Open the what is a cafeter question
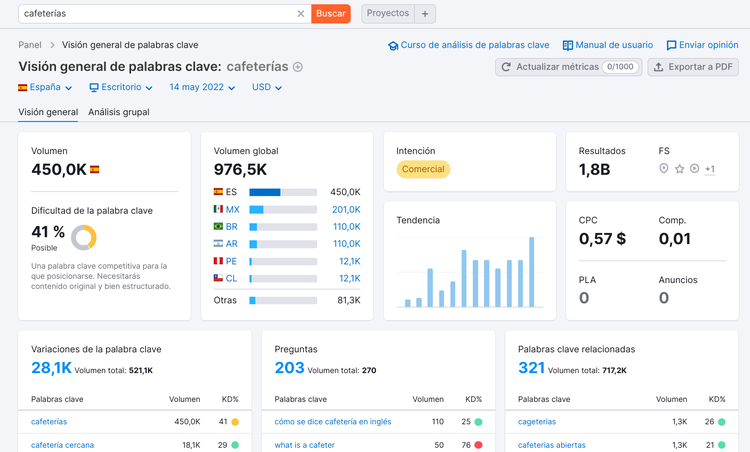Screen dimensions: 750x452 [x=304, y=445]
